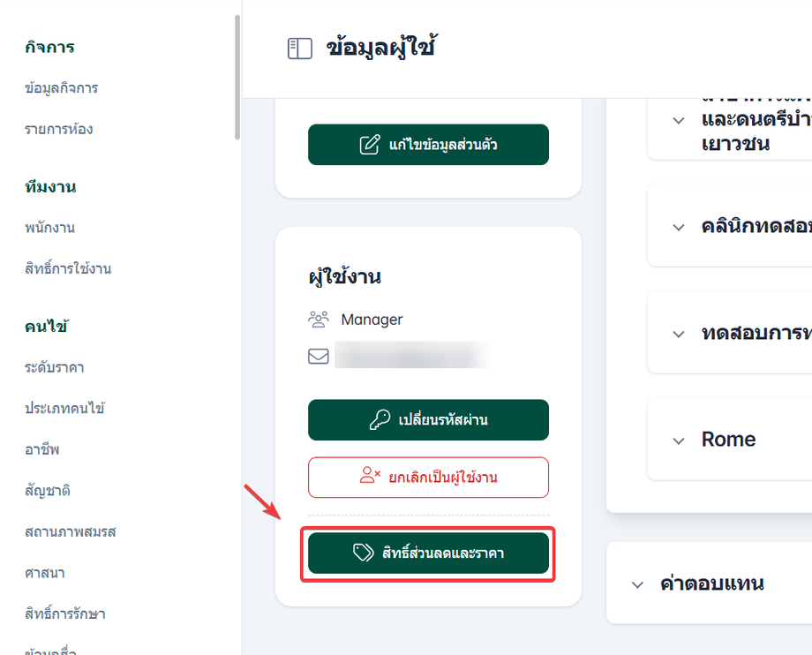Go to พนักงาน in the sidebar
The image size is (812, 655).
click(49, 228)
